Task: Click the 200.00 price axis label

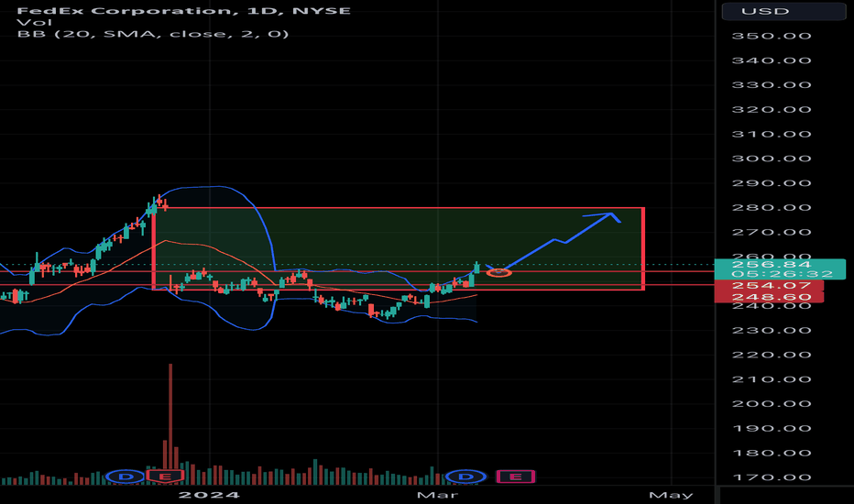Action: [772, 404]
